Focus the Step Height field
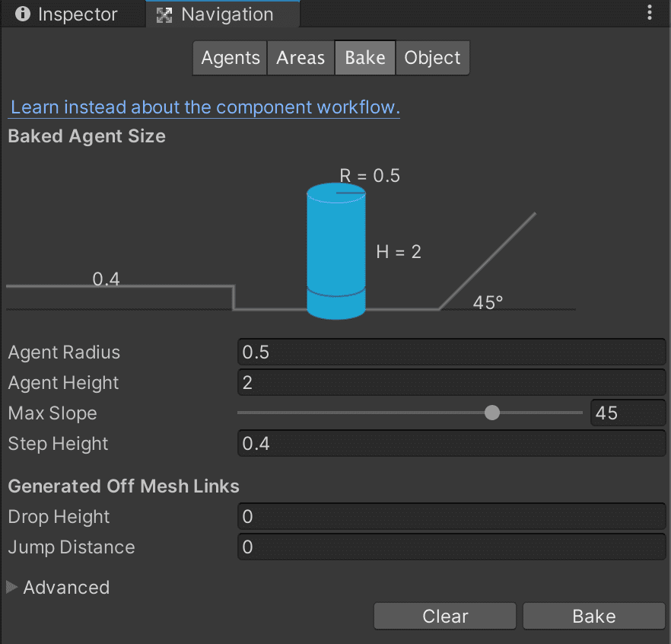 [451, 443]
